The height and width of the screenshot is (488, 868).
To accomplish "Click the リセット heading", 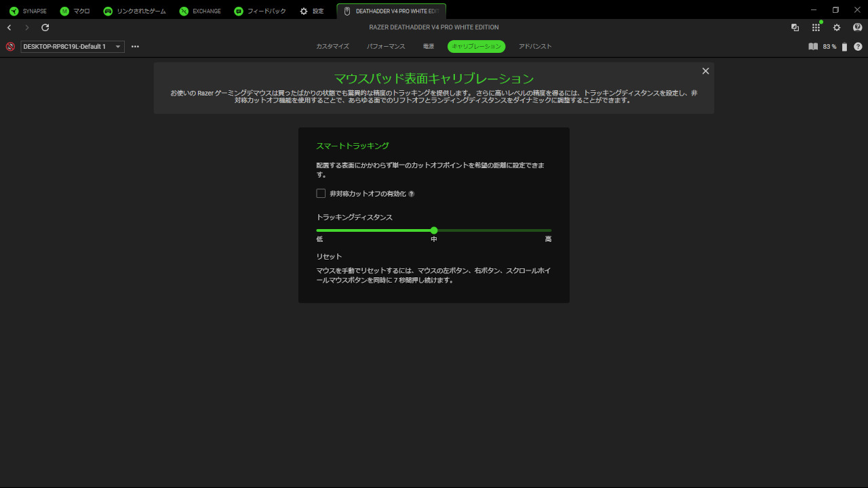I will coord(329,257).
